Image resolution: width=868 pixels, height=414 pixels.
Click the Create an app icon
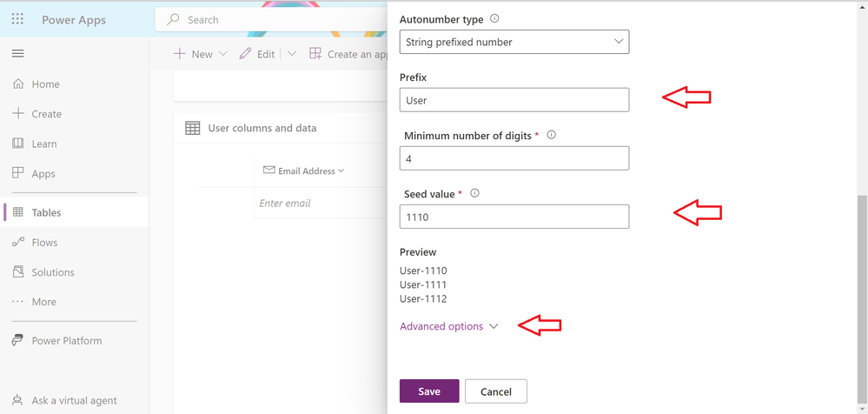315,54
